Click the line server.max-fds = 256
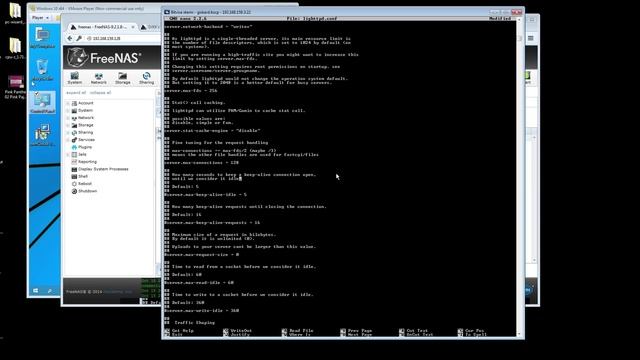The image size is (640, 360). pos(191,91)
